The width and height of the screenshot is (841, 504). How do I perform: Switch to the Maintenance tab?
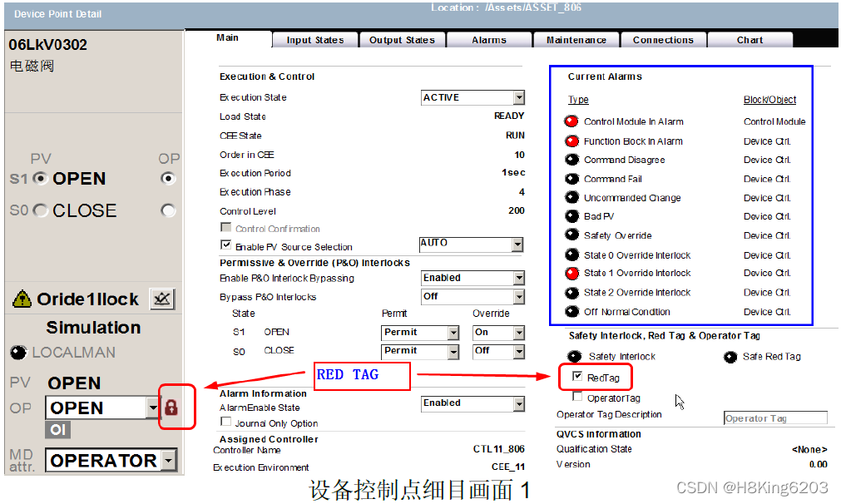point(576,40)
